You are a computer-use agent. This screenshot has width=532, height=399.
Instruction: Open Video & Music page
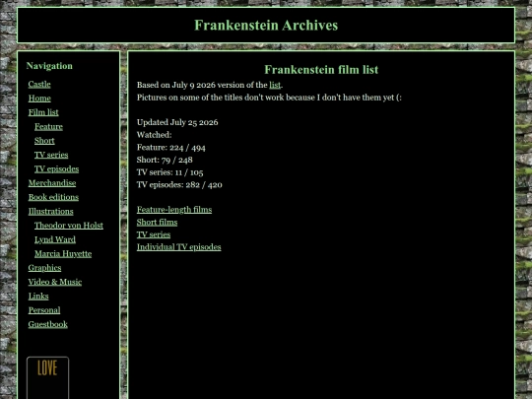[x=55, y=282]
